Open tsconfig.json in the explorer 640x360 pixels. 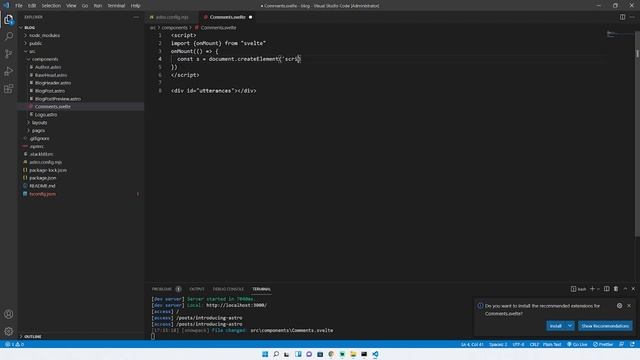point(42,194)
